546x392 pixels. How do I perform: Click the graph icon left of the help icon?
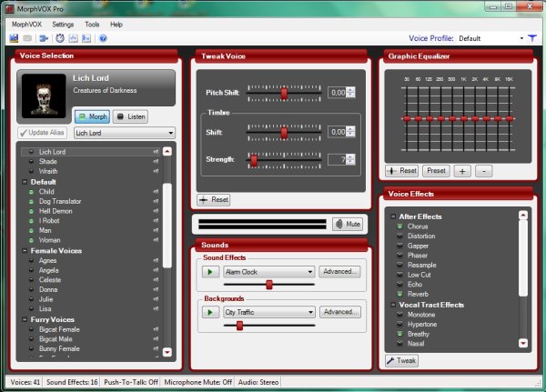[86, 38]
